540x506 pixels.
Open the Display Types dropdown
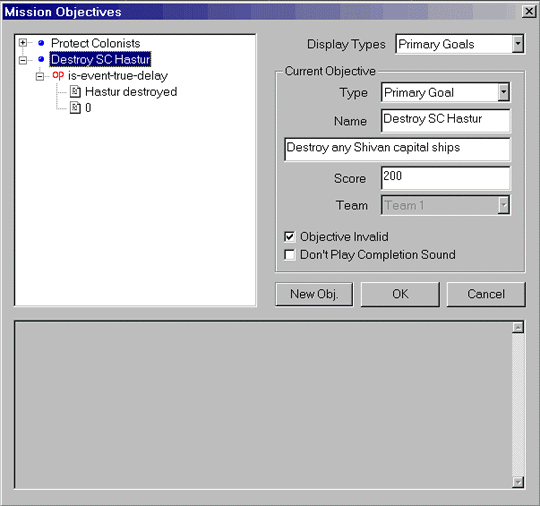517,44
